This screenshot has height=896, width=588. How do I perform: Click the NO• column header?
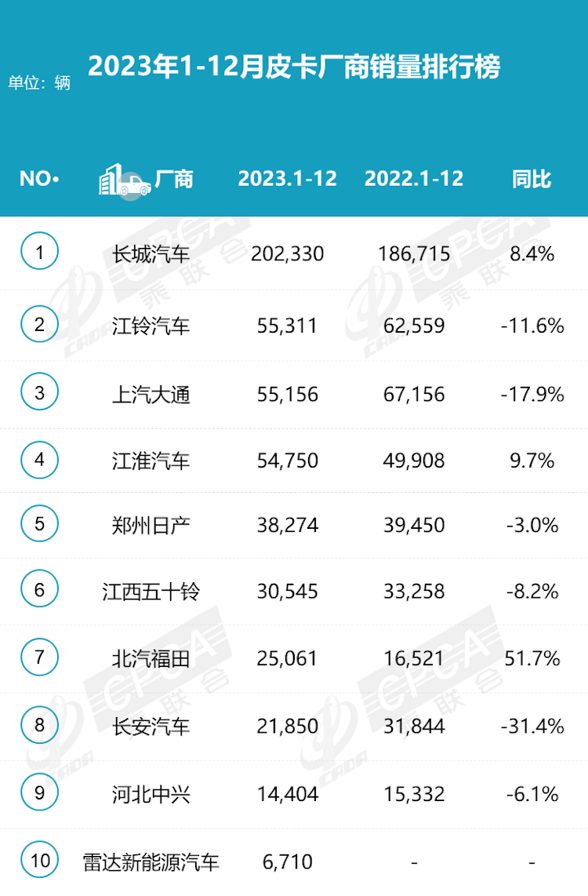click(x=39, y=179)
